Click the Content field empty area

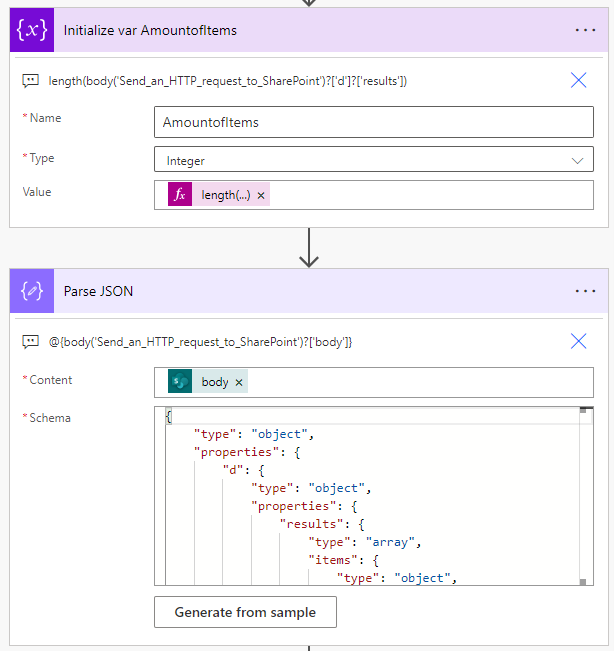point(420,382)
